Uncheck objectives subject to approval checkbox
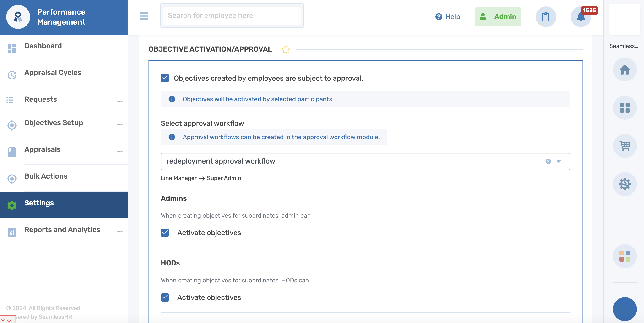Image resolution: width=644 pixels, height=323 pixels. pos(165,78)
